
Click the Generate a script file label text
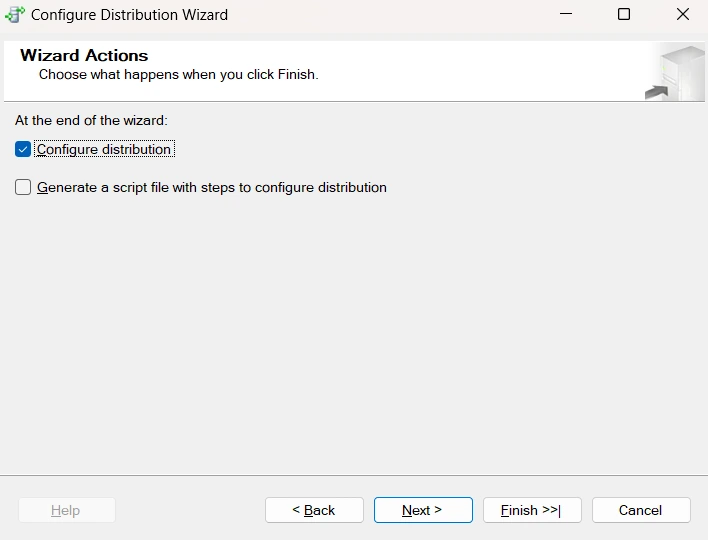point(212,187)
